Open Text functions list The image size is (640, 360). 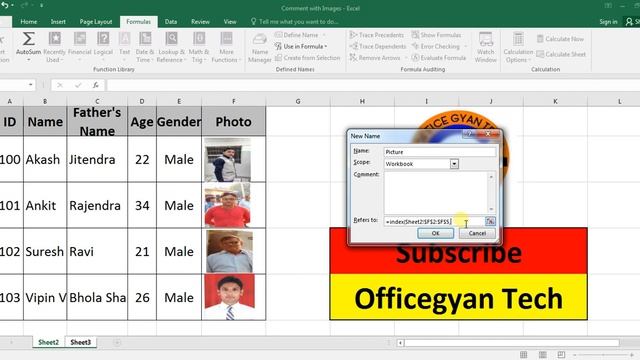click(x=124, y=47)
